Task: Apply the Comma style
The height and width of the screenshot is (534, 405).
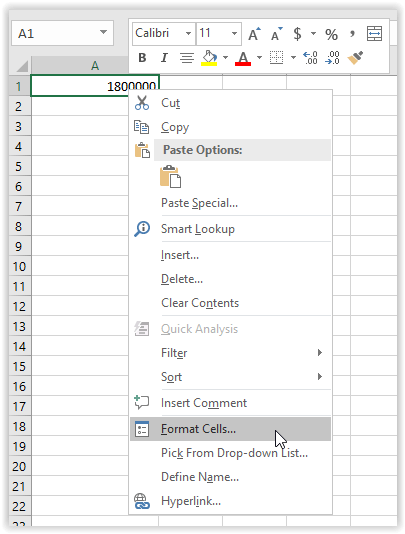Action: [353, 33]
